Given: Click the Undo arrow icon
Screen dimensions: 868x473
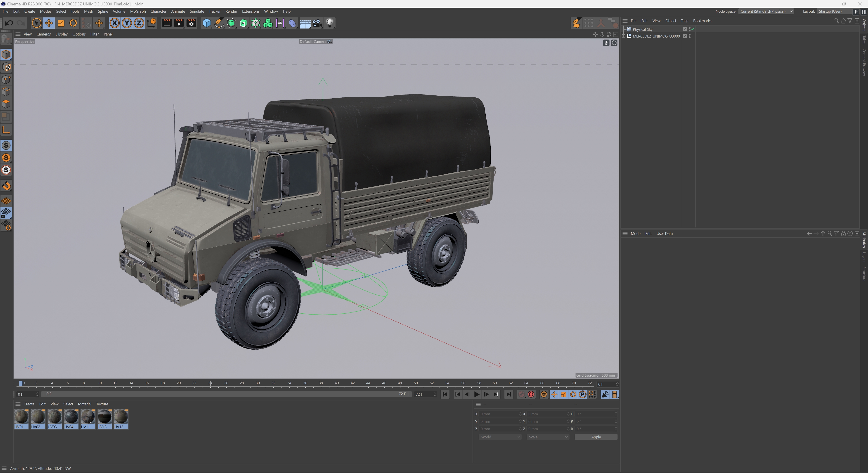Looking at the screenshot, I should 9,23.
